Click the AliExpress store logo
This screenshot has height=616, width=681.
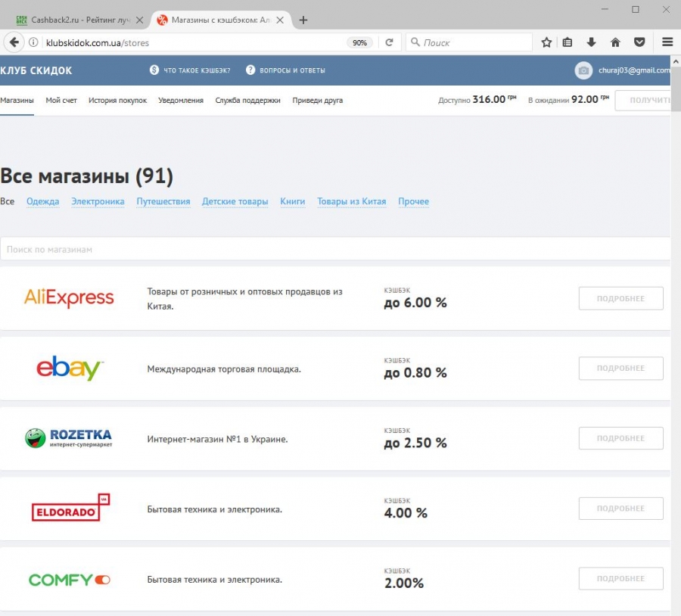pos(69,298)
